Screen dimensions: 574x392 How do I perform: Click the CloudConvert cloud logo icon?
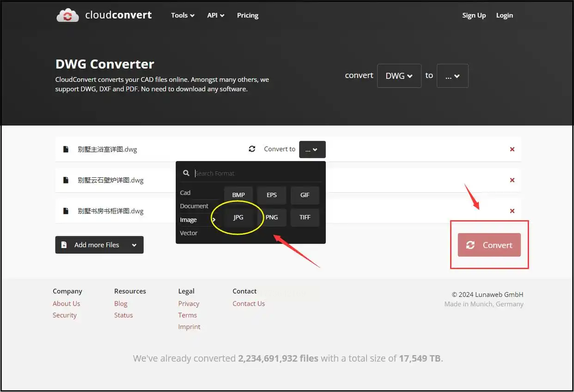click(67, 15)
